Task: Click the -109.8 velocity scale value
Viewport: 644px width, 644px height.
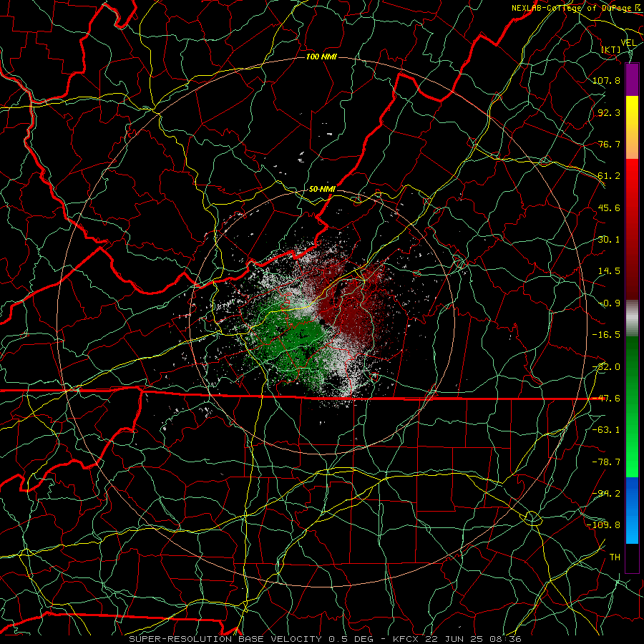Action: 604,525
